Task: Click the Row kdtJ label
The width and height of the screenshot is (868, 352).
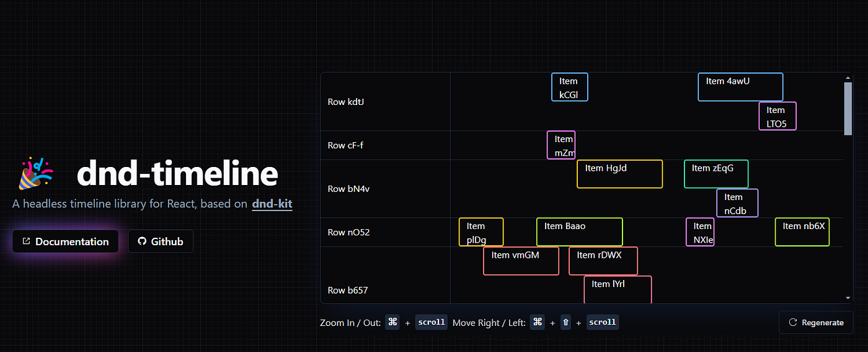Action: [346, 102]
